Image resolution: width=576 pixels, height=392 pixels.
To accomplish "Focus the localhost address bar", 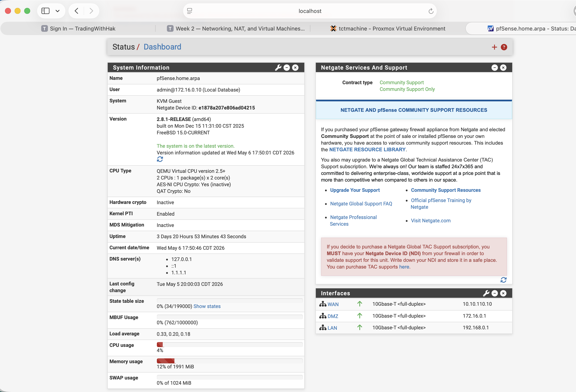I will tap(310, 11).
